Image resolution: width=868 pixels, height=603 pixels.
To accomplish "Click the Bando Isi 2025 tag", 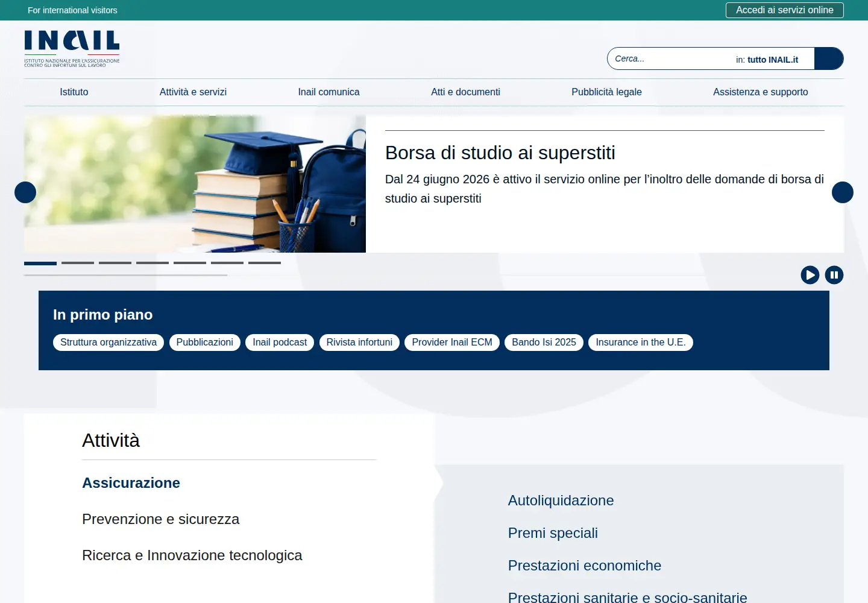I will [544, 343].
